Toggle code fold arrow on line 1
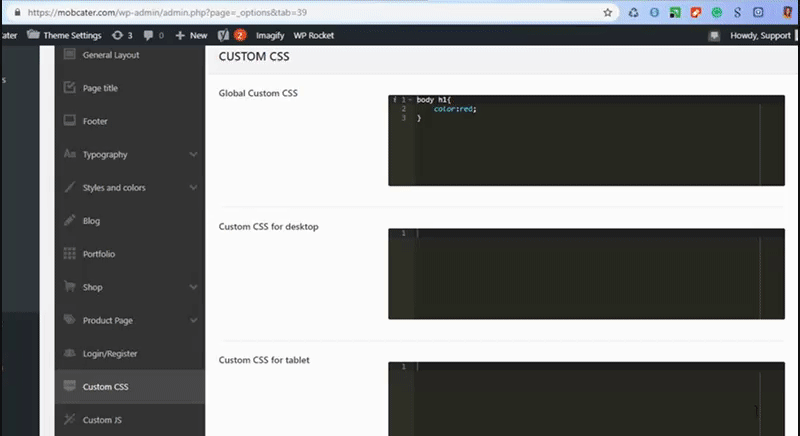This screenshot has height=436, width=800. tap(409, 100)
